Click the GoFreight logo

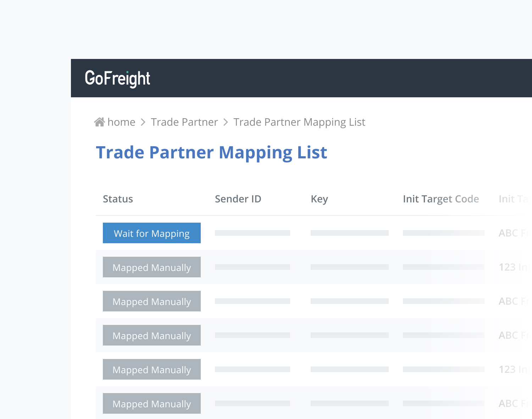[117, 78]
